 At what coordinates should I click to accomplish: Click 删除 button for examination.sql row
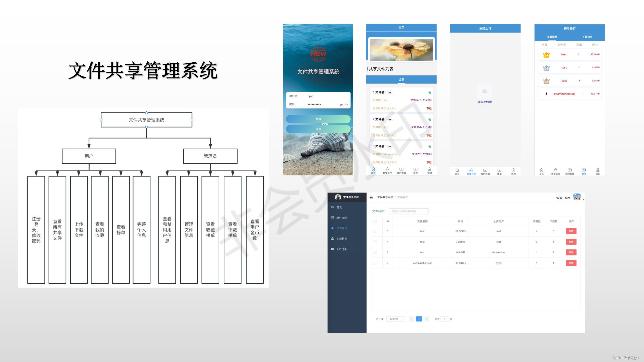click(571, 263)
